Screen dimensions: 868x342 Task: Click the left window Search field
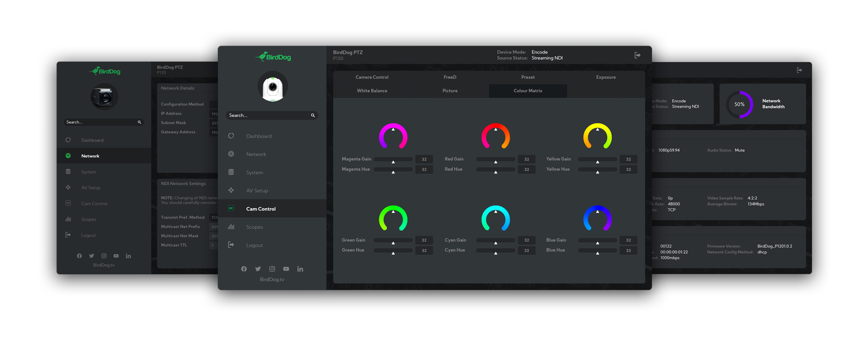click(104, 122)
